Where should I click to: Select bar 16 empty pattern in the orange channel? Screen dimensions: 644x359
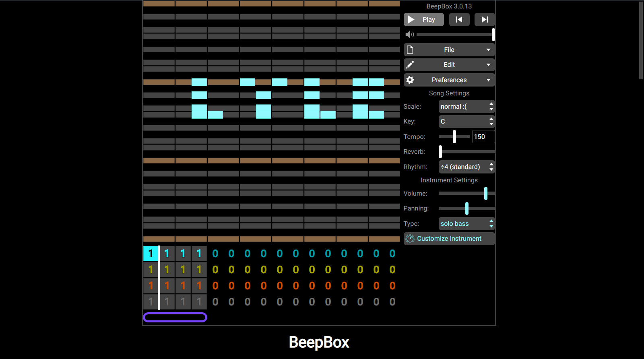pyautogui.click(x=392, y=286)
